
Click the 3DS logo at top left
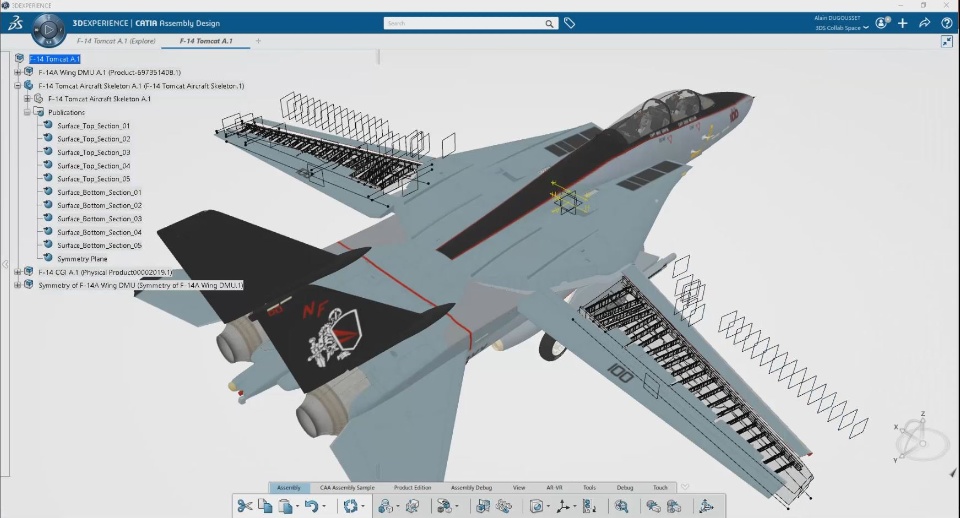pyautogui.click(x=15, y=23)
